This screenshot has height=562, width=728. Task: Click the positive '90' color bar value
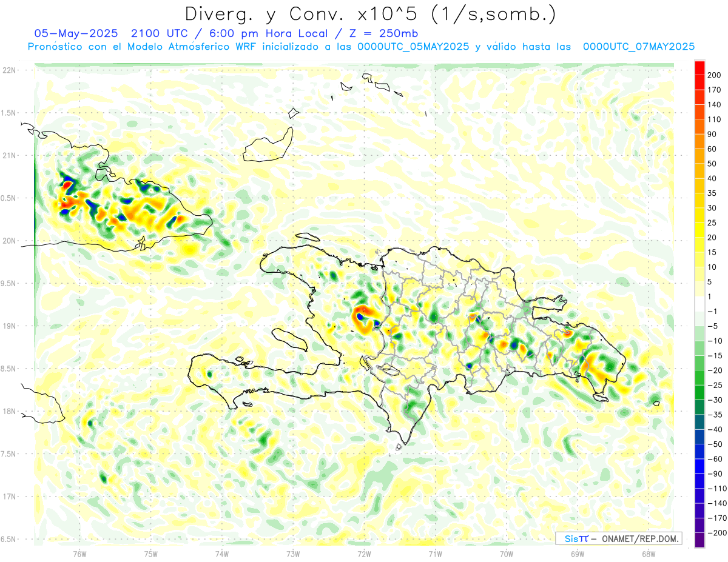tap(712, 135)
